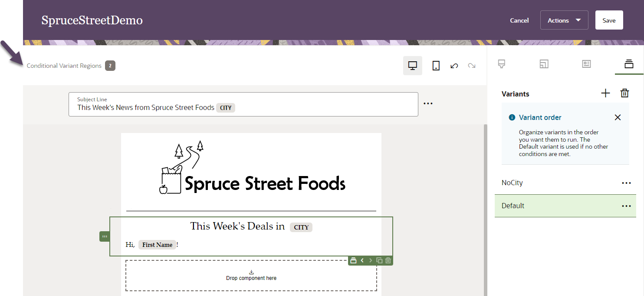
Task: Open the content card panel tab
Action: [x=586, y=64]
